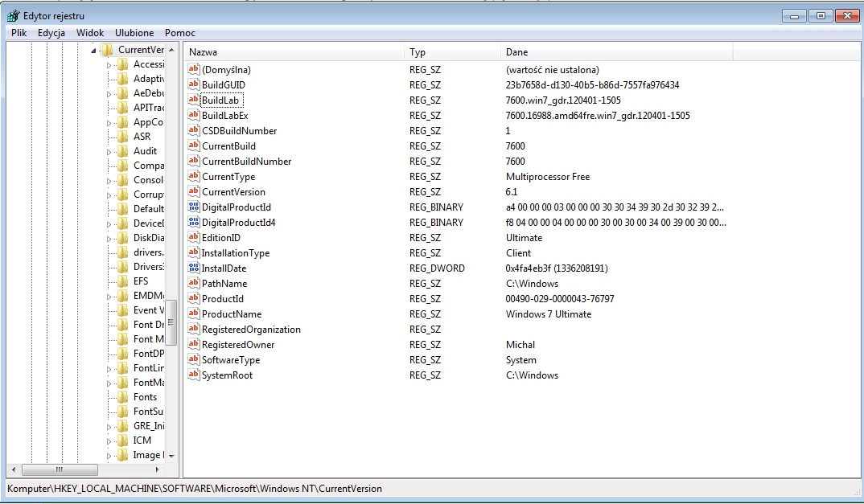Click the tree scroll up arrow
Image resolution: width=864 pixels, height=504 pixels.
pyautogui.click(x=171, y=50)
